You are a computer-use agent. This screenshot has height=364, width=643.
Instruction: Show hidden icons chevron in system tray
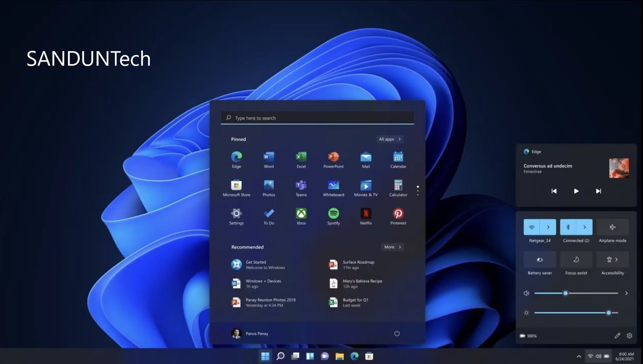pyautogui.click(x=579, y=356)
